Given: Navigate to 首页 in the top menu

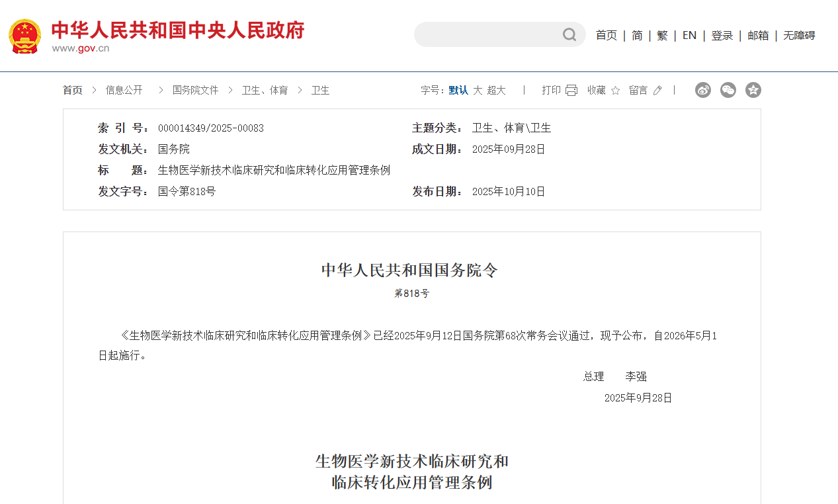Looking at the screenshot, I should 605,35.
